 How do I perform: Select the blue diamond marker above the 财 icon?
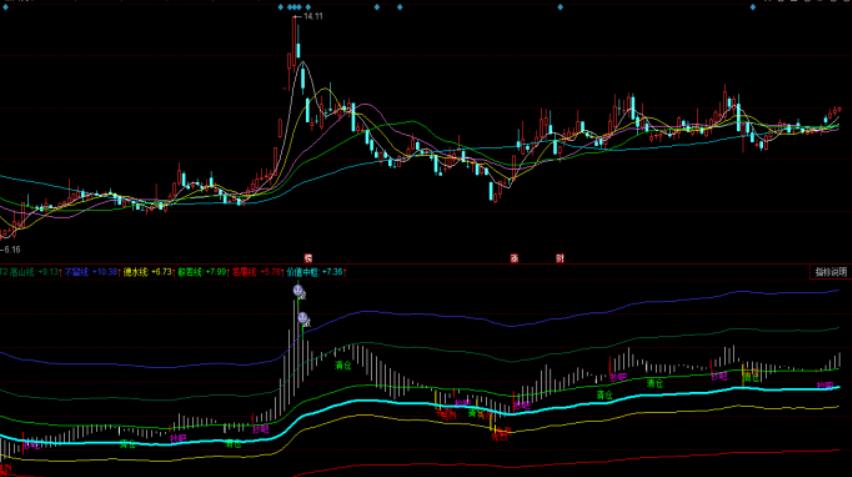561,8
